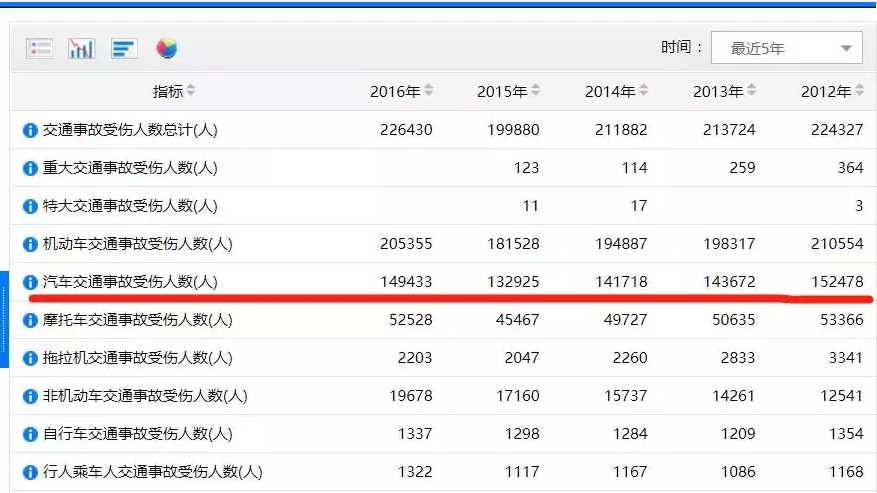Switch to table list view icon
The width and height of the screenshot is (877, 493).
pos(39,49)
